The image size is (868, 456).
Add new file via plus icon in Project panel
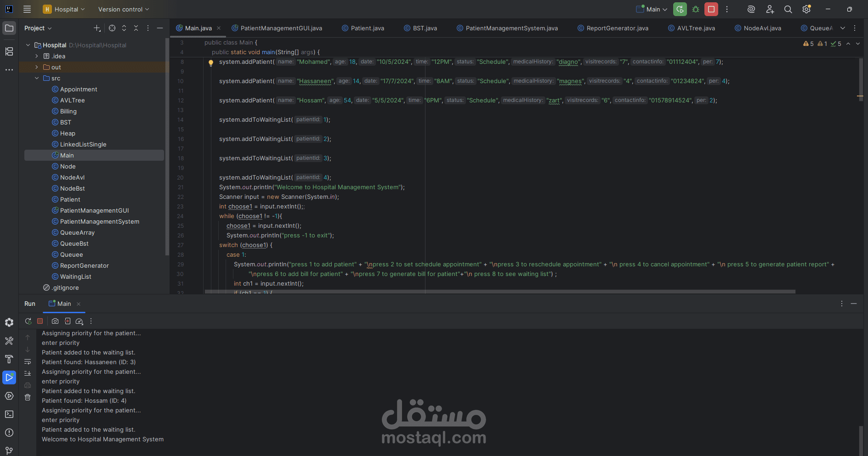click(x=97, y=28)
